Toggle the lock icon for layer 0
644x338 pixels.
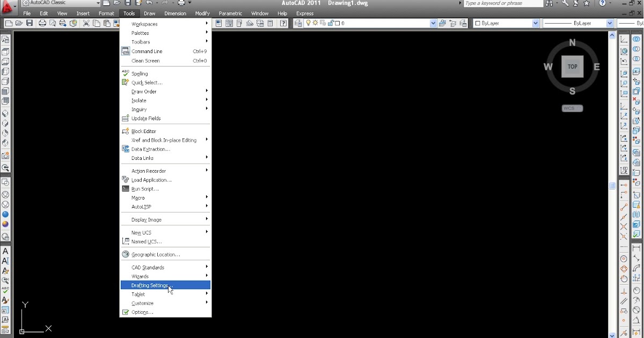coord(330,23)
